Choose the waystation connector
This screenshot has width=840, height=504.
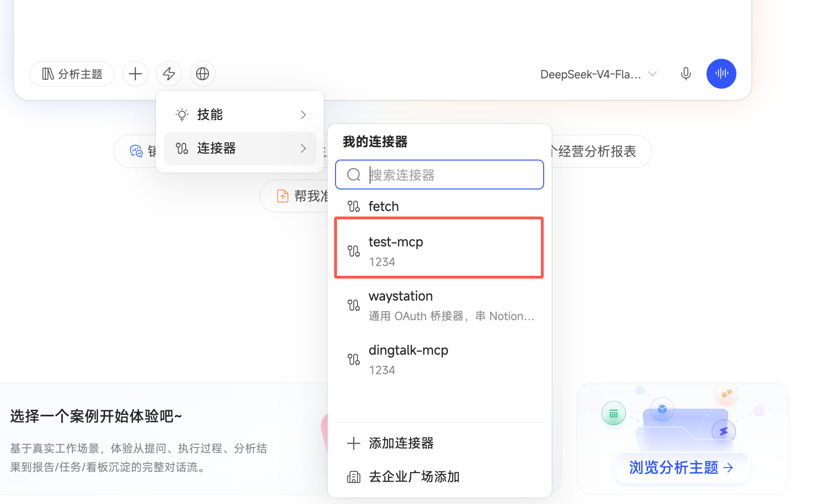(440, 305)
